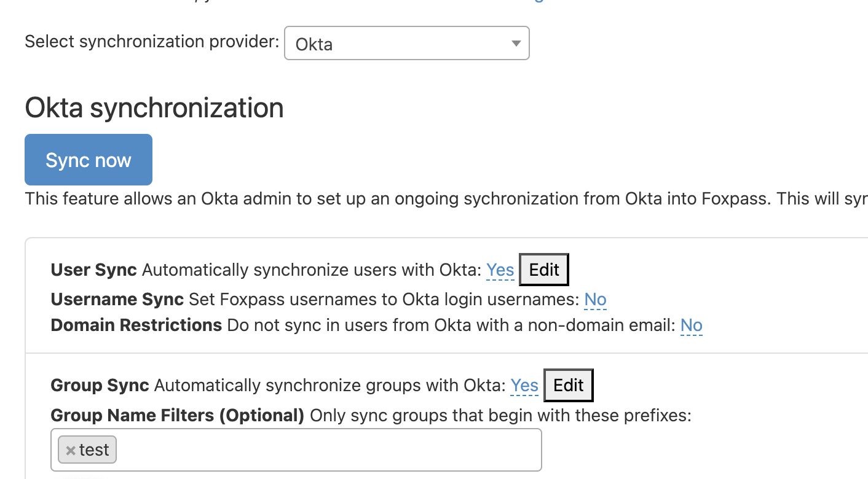
Task: Click the Edit button next to User Sync
Action: click(x=544, y=270)
